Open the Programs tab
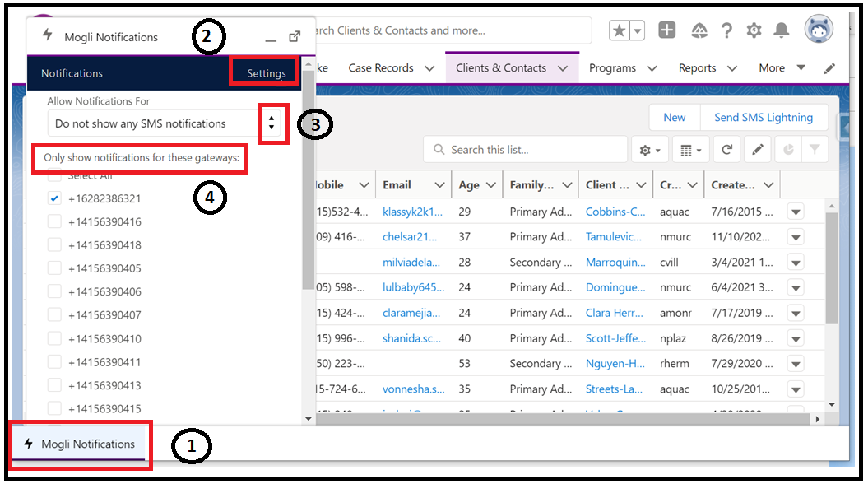This screenshot has height=484, width=868. 612,68
